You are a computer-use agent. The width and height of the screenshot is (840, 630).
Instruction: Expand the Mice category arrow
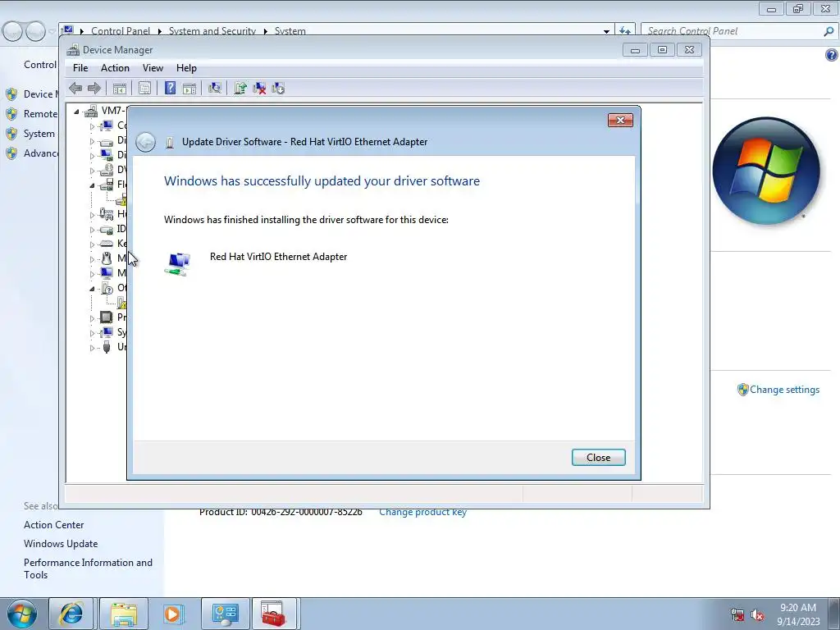92,259
